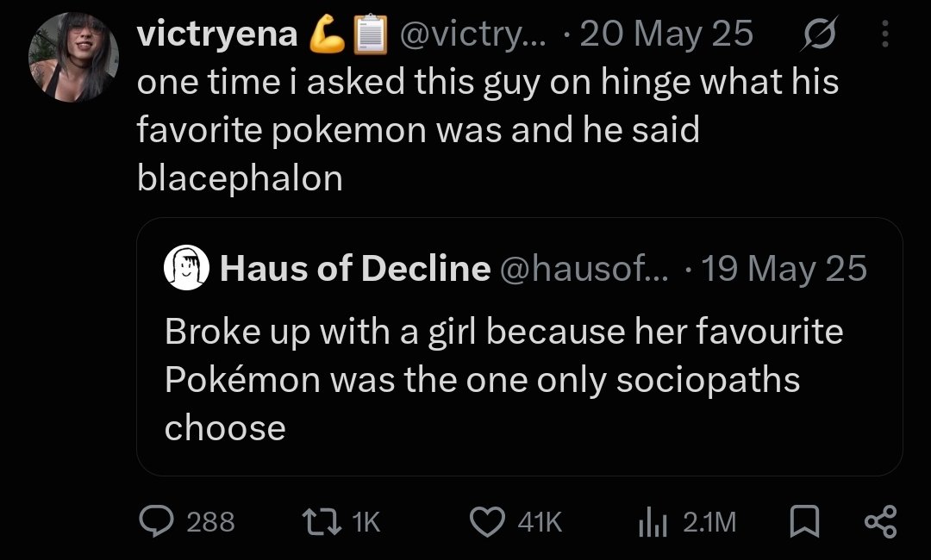The image size is (931, 560).
Task: Tap the Haus of Decline avatar
Action: [186, 268]
